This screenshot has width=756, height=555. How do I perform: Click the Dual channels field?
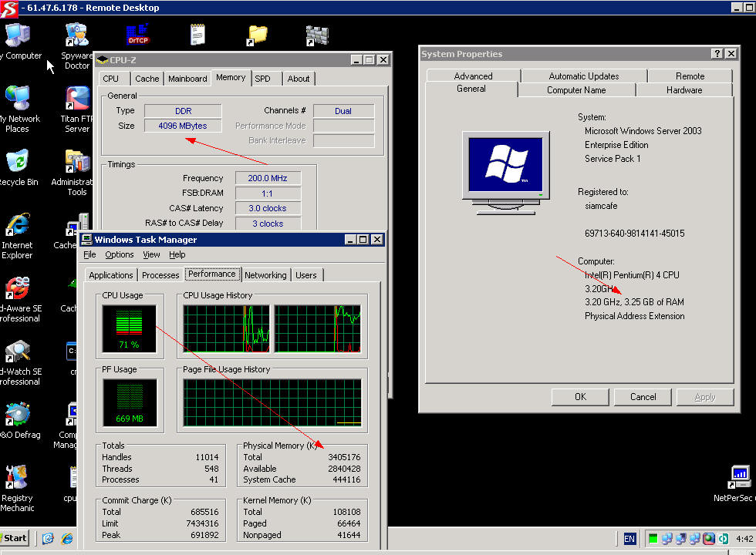(x=343, y=111)
